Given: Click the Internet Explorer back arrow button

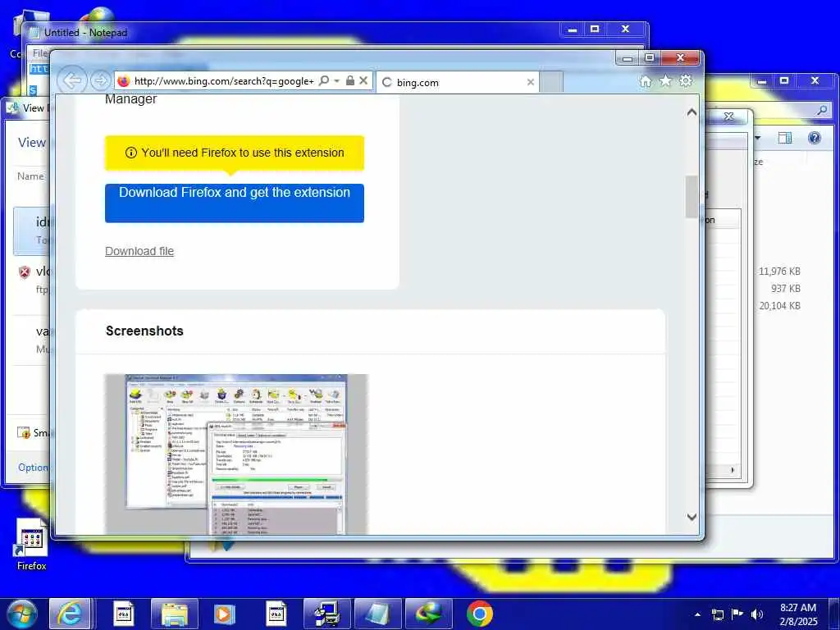Looking at the screenshot, I should (72, 81).
